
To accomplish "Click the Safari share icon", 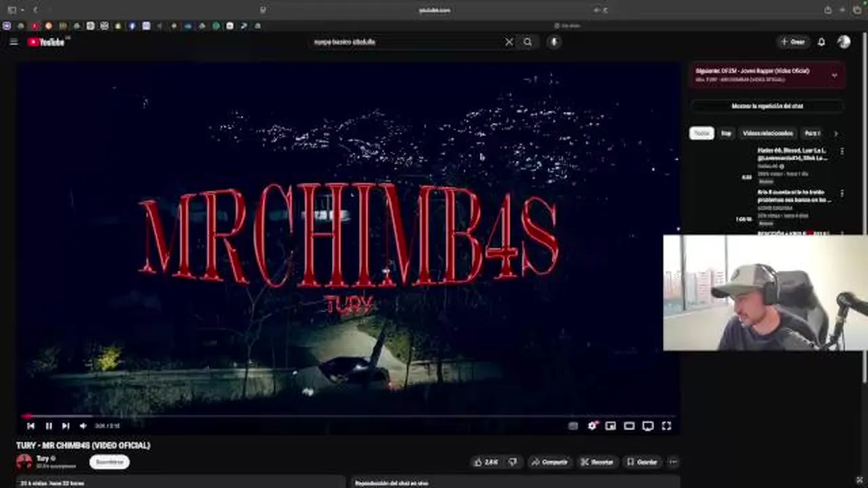I will click(x=828, y=10).
